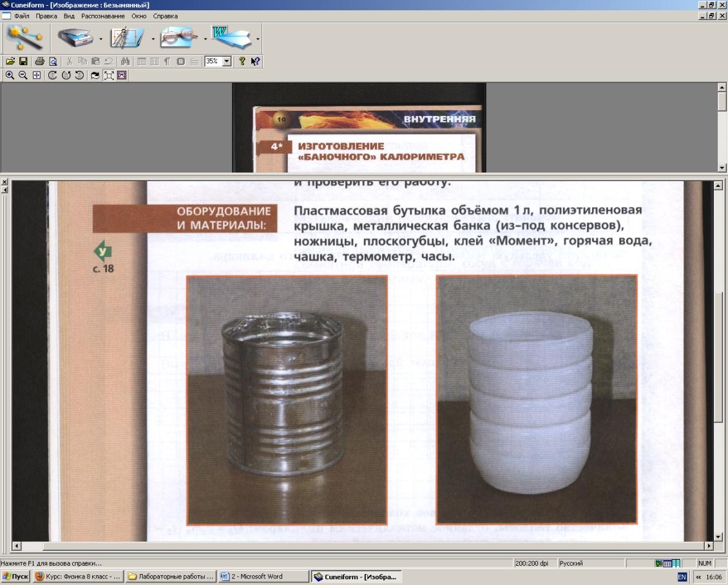
Task: Expand the layout analysis dropdown arrow
Action: point(153,39)
